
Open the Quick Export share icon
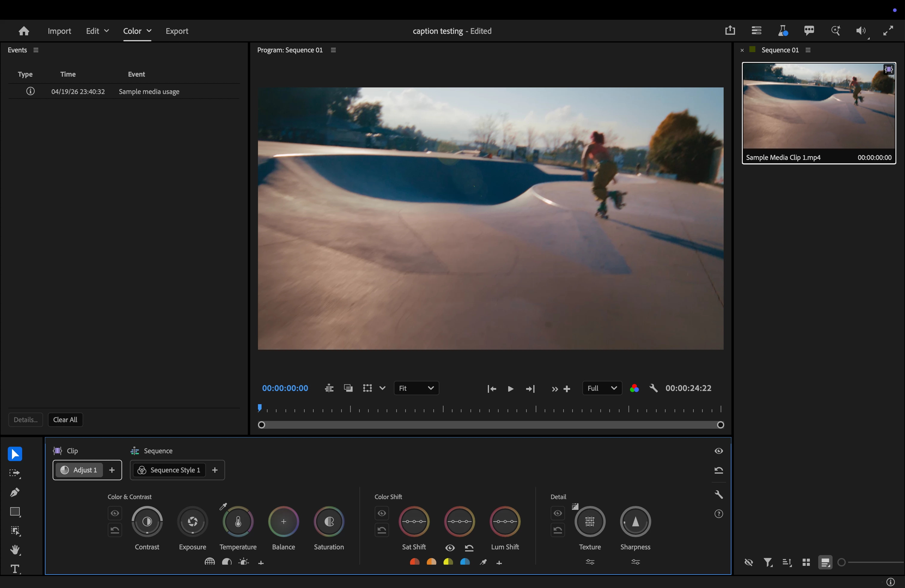tap(730, 31)
